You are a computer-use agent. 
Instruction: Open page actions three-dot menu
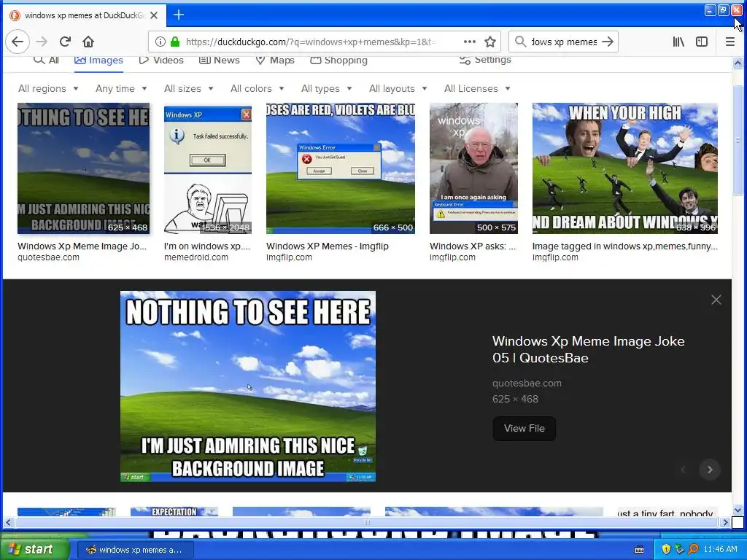(470, 42)
